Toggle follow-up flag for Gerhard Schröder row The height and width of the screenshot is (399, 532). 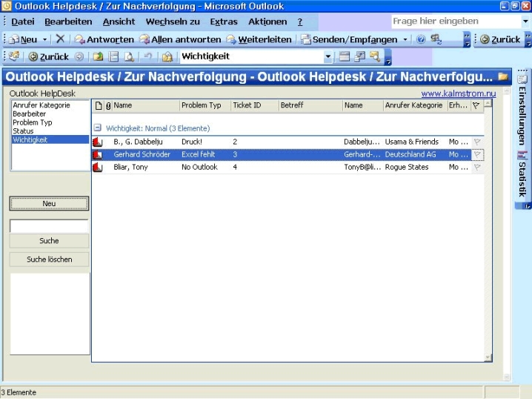tap(477, 154)
